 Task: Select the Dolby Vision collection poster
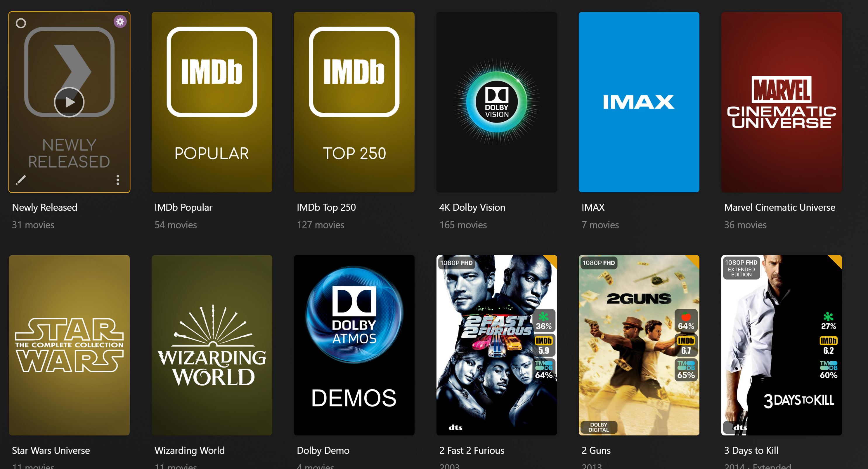coord(497,102)
